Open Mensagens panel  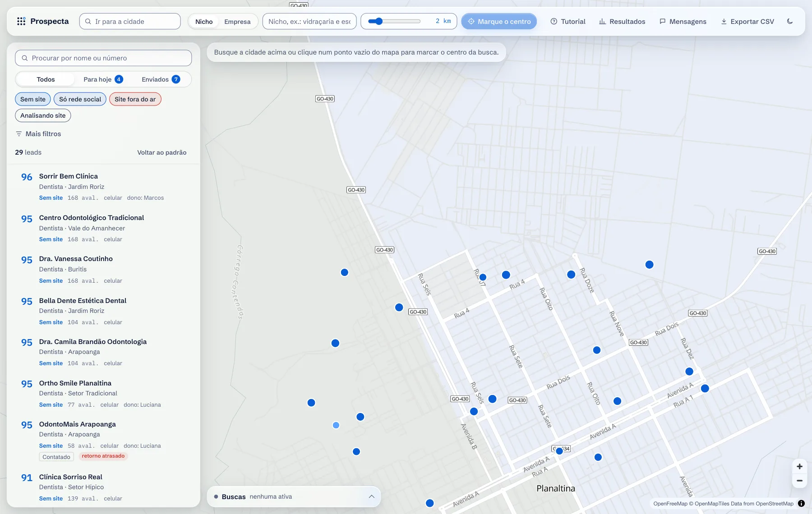pyautogui.click(x=683, y=21)
